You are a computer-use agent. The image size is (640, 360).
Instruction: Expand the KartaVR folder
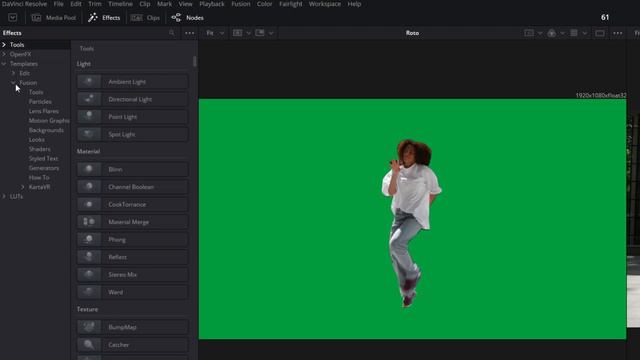pos(23,187)
